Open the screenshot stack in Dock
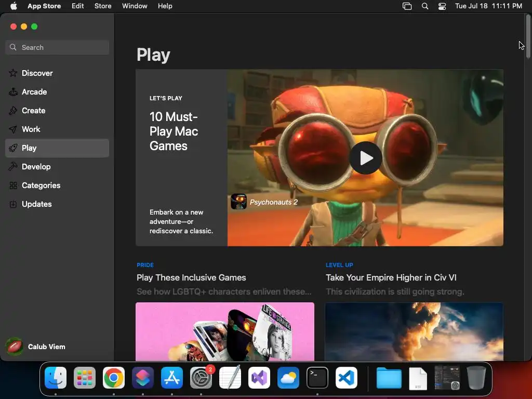Viewport: 532px width, 399px height. point(447,378)
